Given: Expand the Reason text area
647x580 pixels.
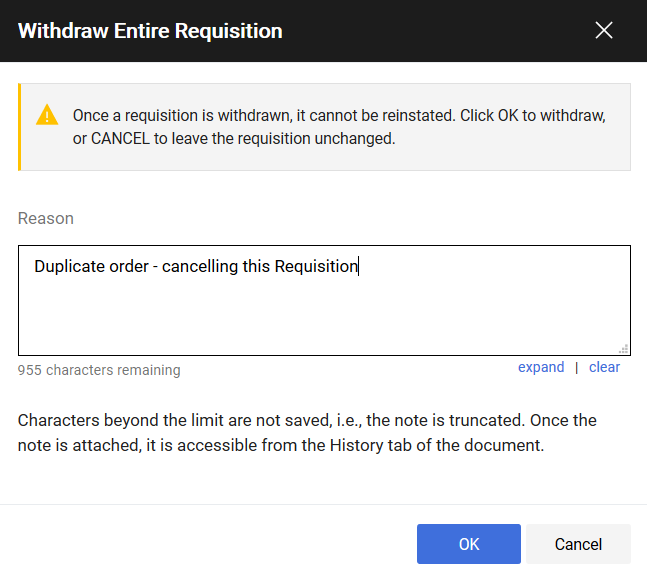Looking at the screenshot, I should coord(541,367).
